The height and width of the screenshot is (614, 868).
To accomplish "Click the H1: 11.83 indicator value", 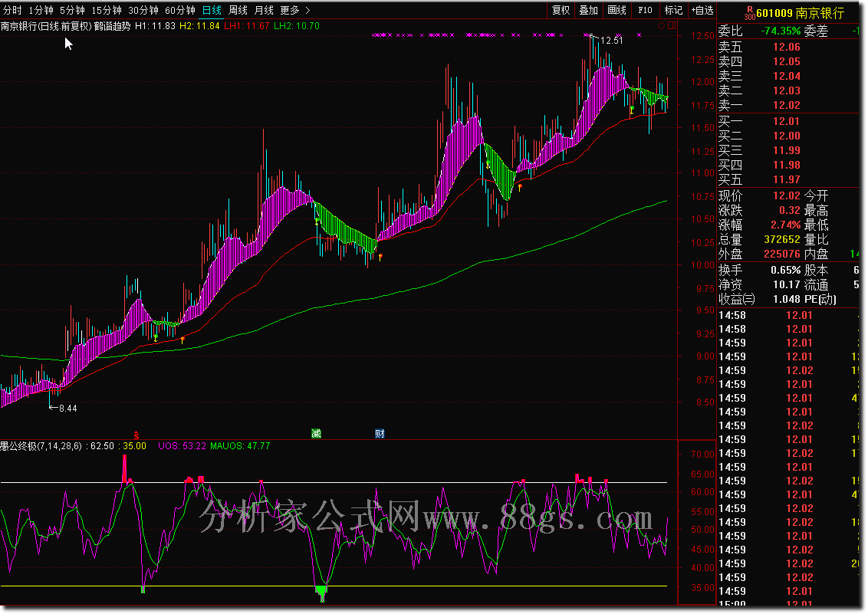I will coord(155,26).
